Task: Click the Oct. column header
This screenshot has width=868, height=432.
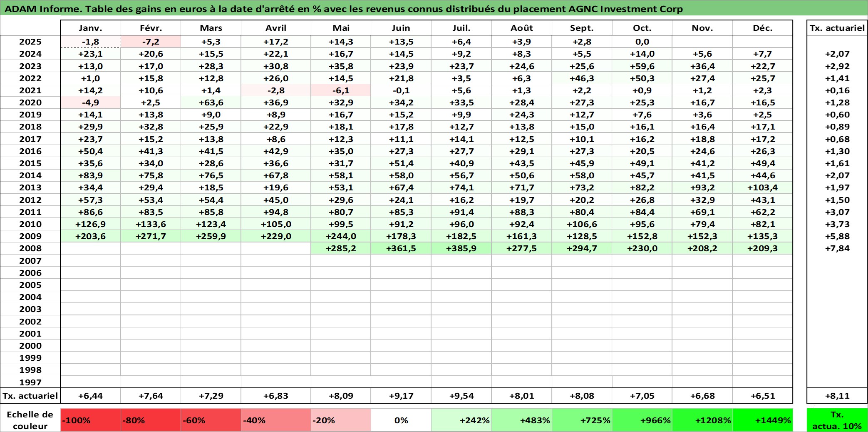Action: coord(642,28)
